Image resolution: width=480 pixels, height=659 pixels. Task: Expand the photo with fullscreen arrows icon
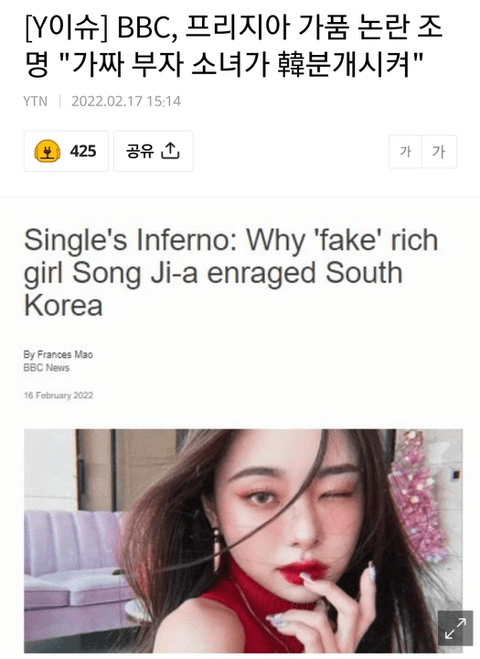tap(455, 628)
